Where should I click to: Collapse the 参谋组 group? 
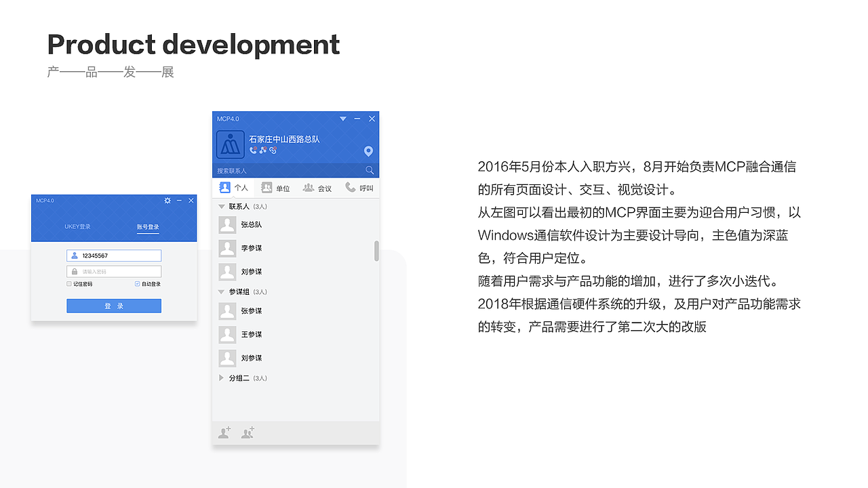(221, 291)
